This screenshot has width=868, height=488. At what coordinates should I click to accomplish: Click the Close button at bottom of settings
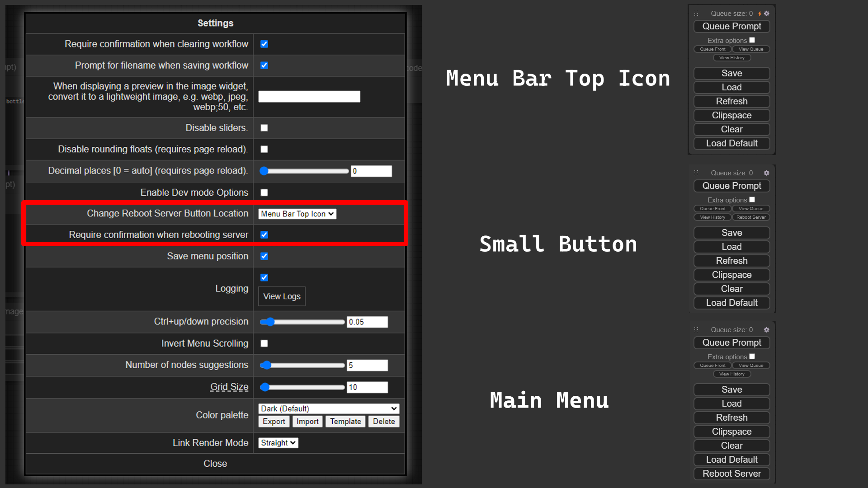pos(215,464)
